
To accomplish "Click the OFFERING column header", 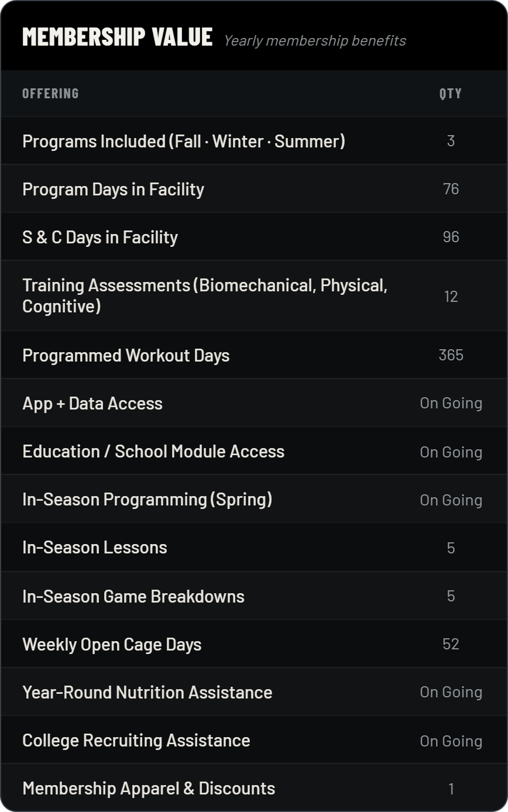I will (x=50, y=94).
